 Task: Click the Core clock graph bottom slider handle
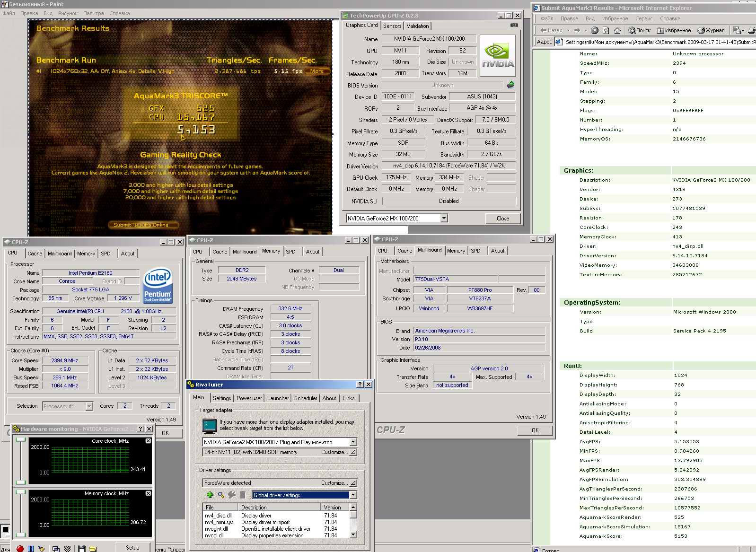click(x=20, y=482)
